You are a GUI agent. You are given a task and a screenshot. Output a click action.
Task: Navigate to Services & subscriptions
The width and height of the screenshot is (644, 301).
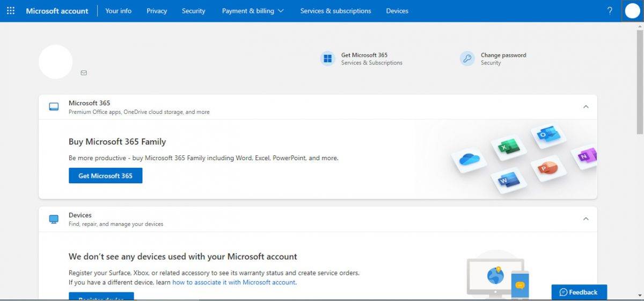click(336, 11)
